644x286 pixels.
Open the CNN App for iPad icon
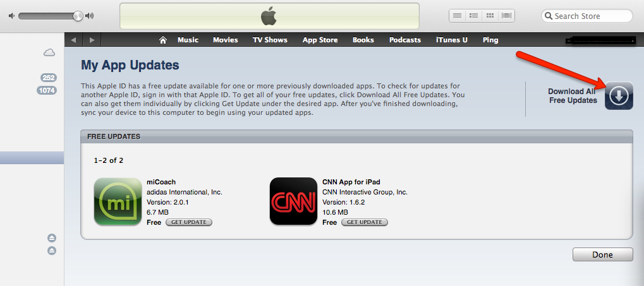pos(293,201)
